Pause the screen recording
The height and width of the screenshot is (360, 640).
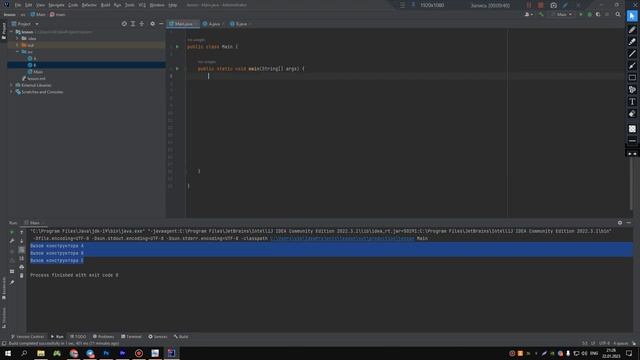pos(529,5)
